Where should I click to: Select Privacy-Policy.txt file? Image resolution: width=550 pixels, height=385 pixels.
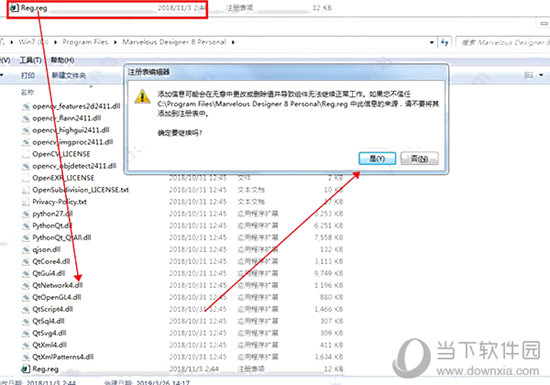click(x=59, y=202)
